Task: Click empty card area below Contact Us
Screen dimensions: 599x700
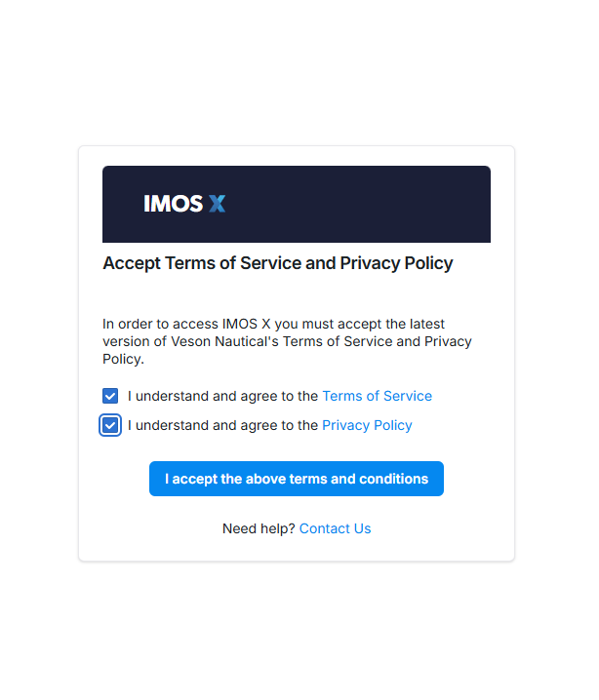Action: click(x=296, y=549)
